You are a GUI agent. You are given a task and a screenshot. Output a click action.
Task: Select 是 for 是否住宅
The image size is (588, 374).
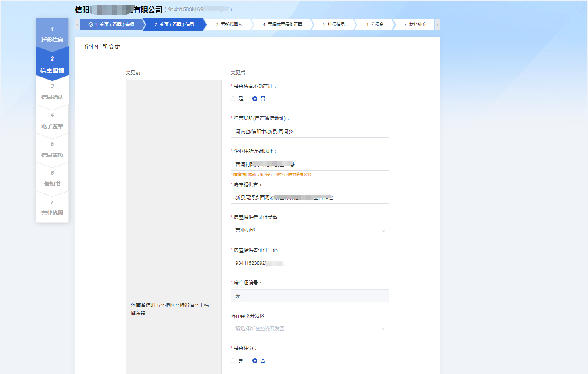click(233, 361)
